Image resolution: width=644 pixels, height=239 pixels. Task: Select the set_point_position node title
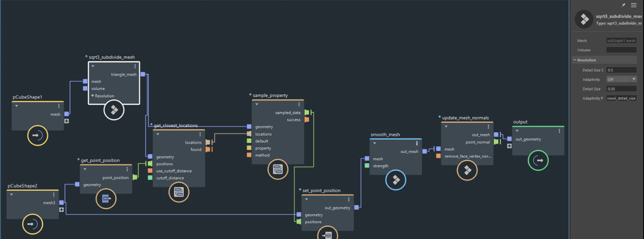coord(321,191)
